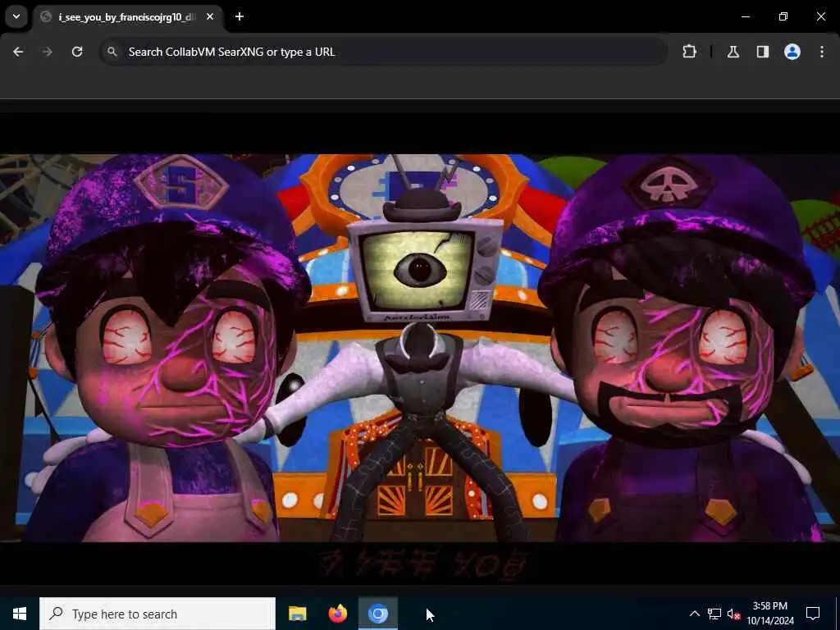Open the Extensions puzzle icon
This screenshot has width=840, height=630.
[689, 52]
